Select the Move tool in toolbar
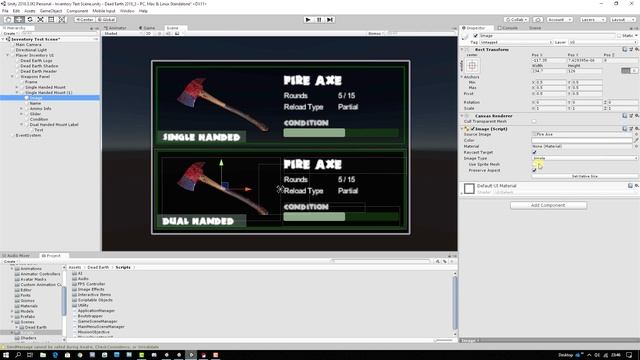The image size is (640, 360). (x=19, y=19)
